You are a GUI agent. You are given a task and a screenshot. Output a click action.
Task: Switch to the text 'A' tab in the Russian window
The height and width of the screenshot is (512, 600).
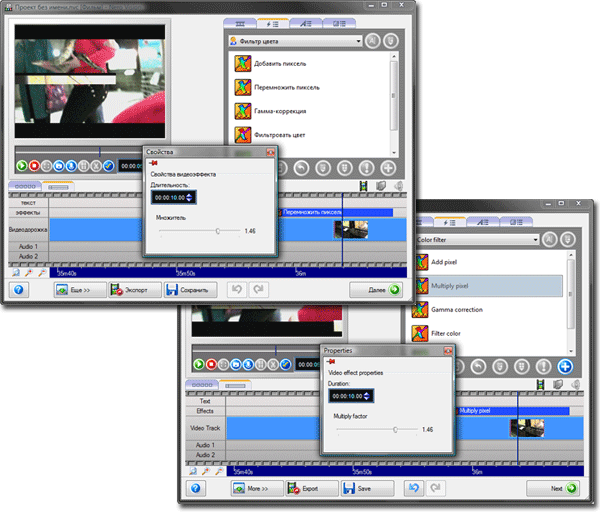[305, 24]
